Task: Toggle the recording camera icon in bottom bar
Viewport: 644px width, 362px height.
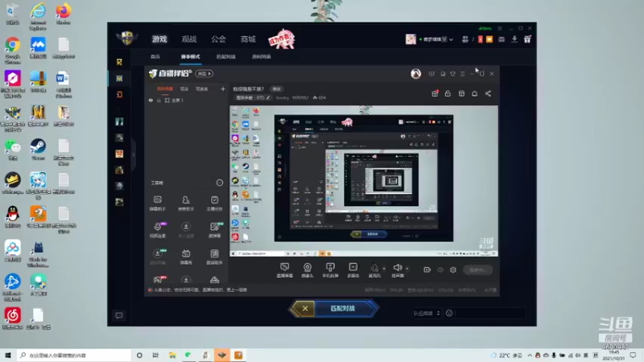Action: pyautogui.click(x=427, y=269)
